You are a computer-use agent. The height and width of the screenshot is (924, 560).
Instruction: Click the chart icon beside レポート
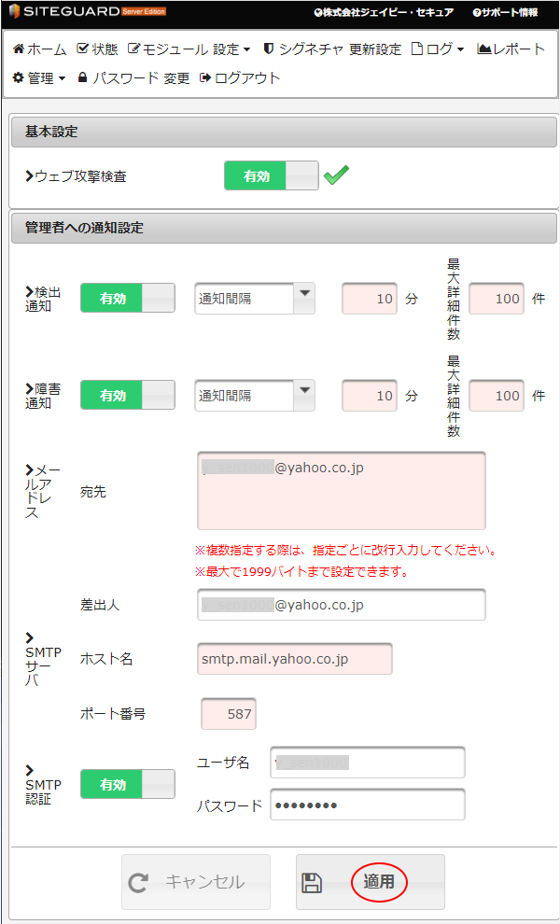pos(484,49)
